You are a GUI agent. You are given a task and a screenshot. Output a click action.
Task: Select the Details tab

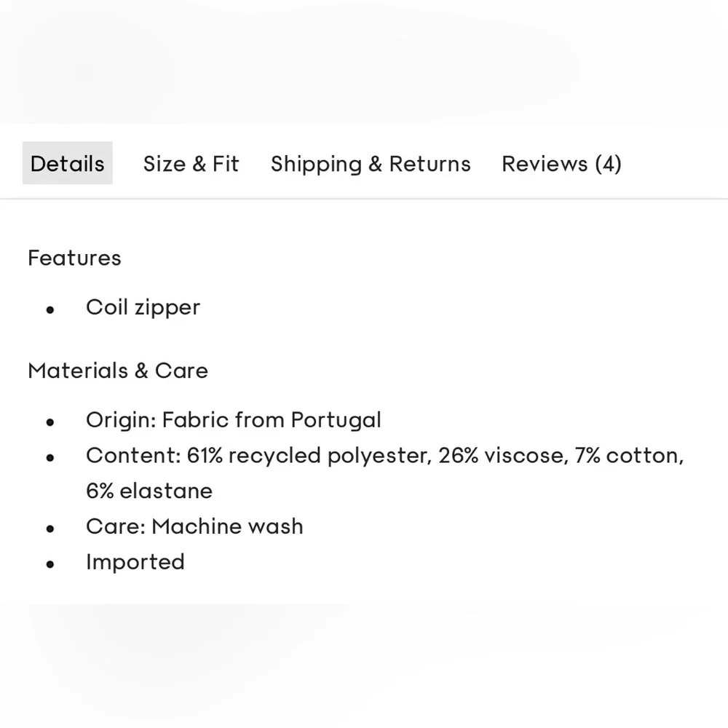tap(67, 163)
